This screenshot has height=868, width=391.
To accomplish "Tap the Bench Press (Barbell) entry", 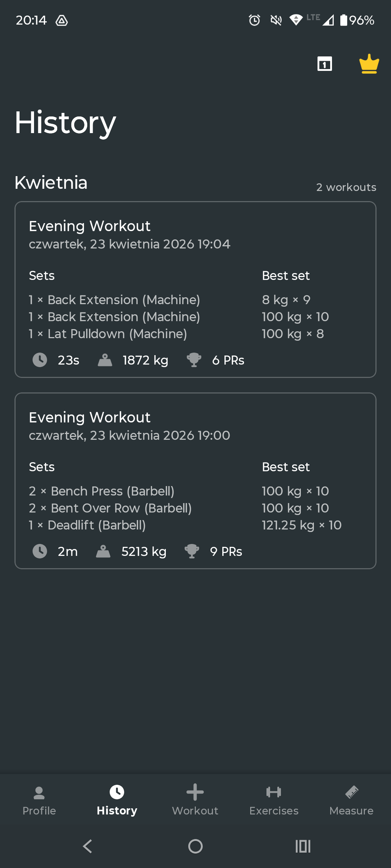I will (102, 491).
